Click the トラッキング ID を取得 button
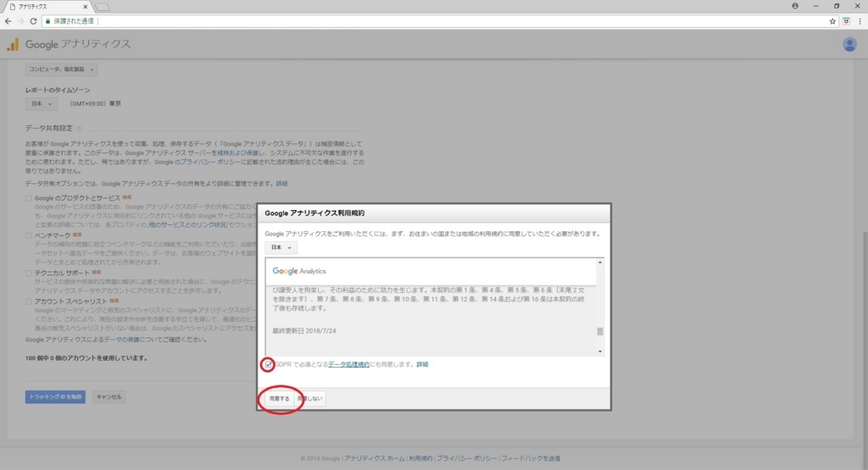This screenshot has height=470, width=868. coord(55,397)
